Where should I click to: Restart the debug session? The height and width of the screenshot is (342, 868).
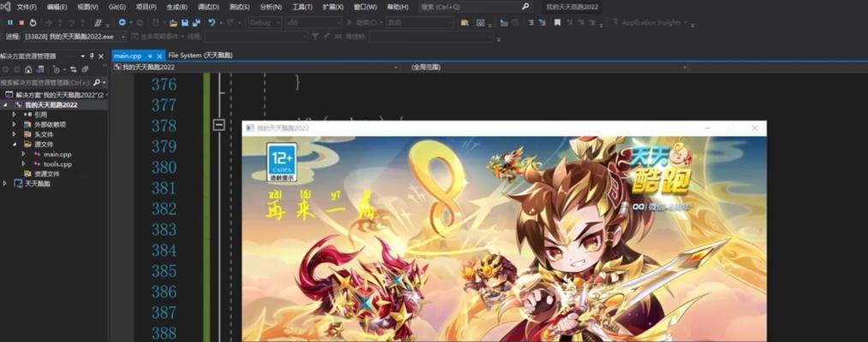[33, 22]
